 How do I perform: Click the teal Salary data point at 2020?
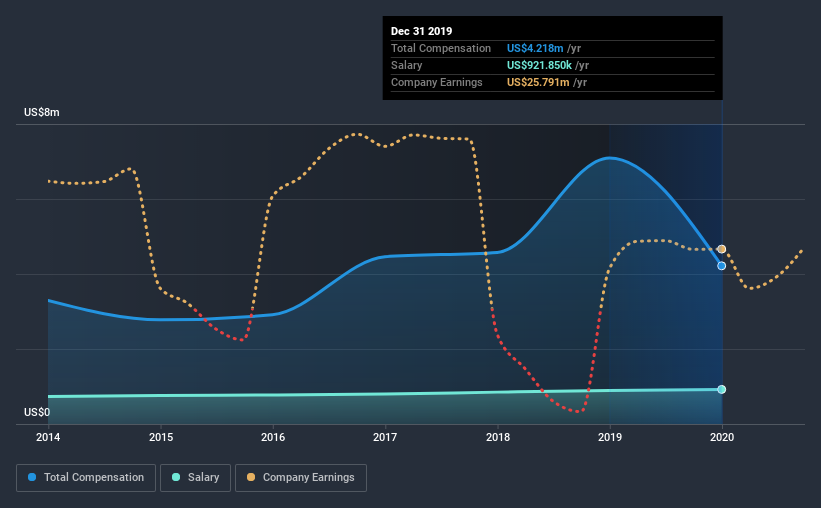[x=722, y=389]
